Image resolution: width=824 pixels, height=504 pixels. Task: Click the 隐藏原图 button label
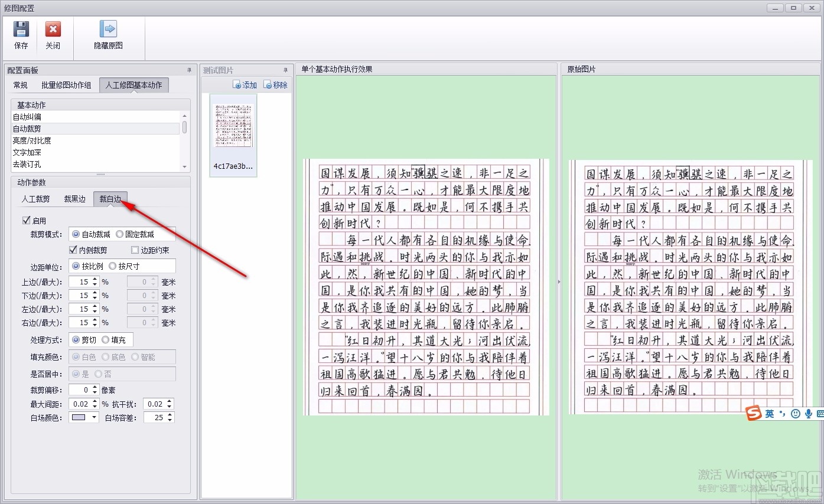pyautogui.click(x=108, y=45)
